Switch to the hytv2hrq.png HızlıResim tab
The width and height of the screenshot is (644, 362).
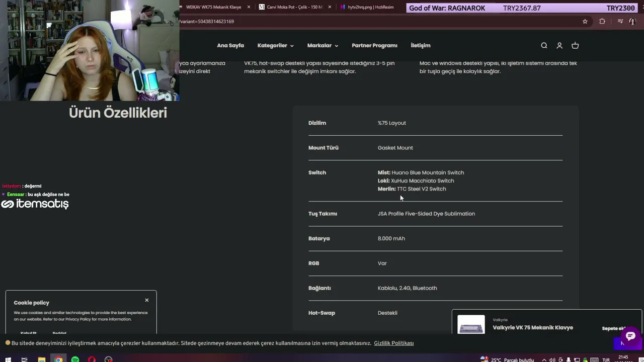(370, 7)
